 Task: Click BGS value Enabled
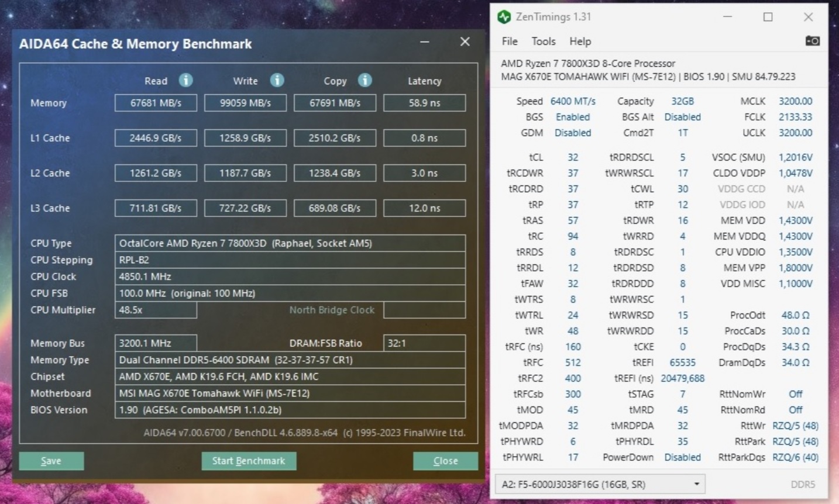[573, 117]
